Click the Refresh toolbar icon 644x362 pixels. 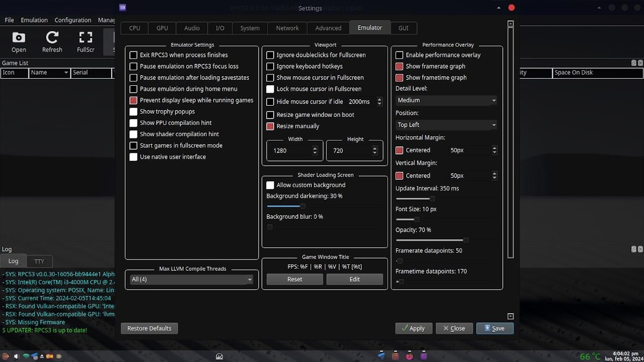coord(52,42)
